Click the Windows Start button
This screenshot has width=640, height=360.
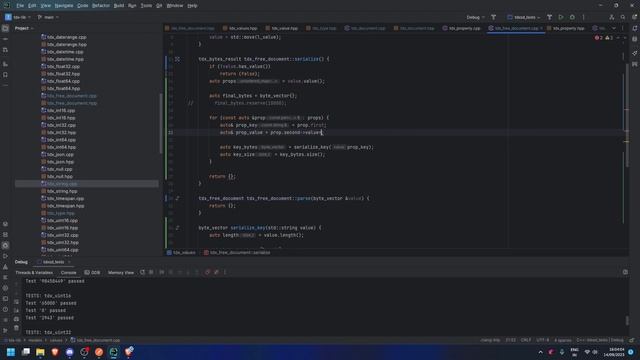[11, 352]
